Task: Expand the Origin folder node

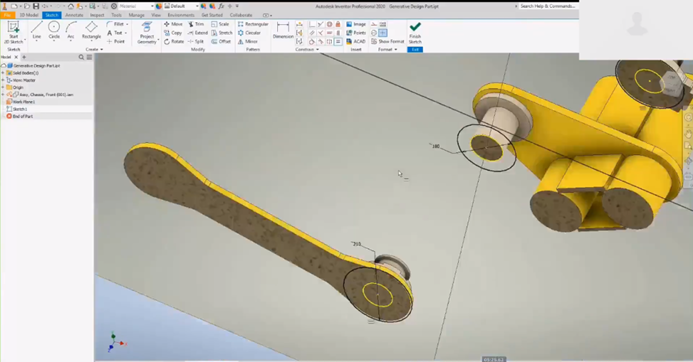Action: (3, 88)
